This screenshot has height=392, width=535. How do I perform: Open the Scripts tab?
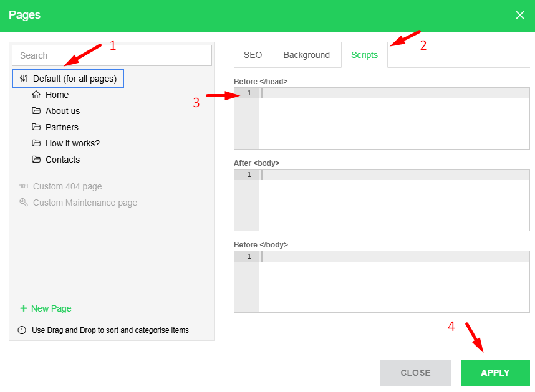[364, 55]
